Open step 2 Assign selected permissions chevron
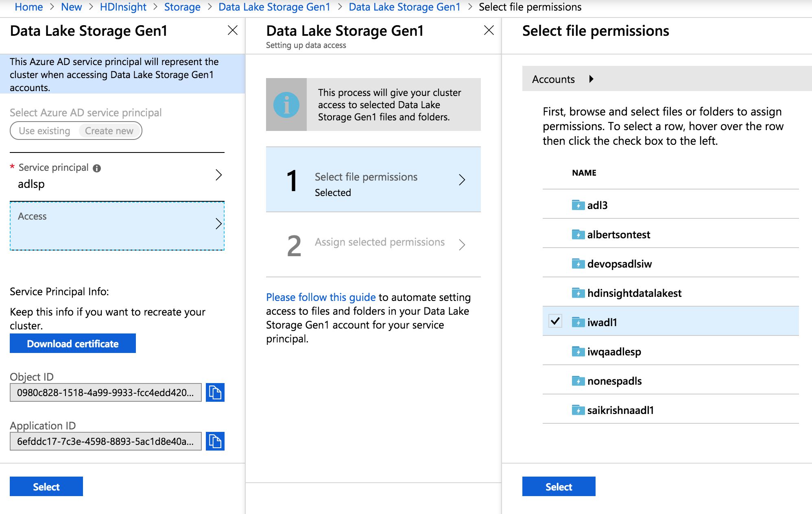Viewport: 812px width, 514px height. point(462,245)
